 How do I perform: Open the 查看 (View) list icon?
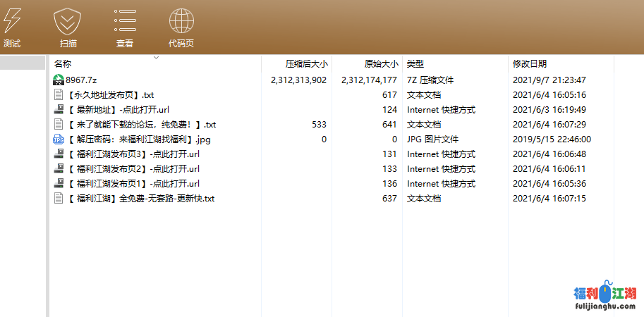[x=125, y=21]
